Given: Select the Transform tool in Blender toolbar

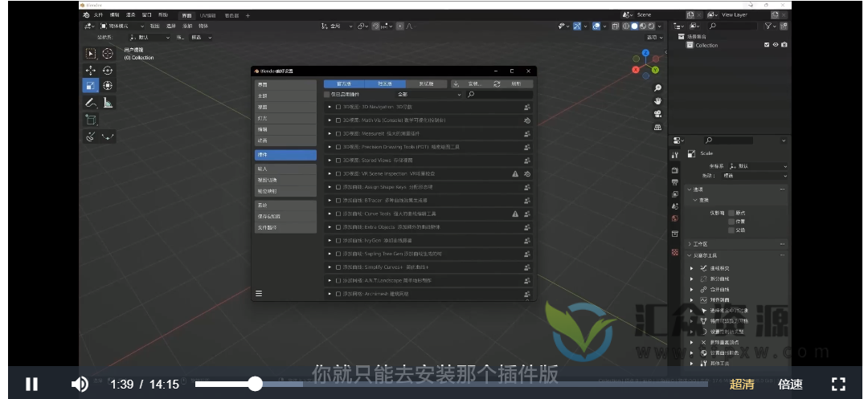Looking at the screenshot, I should [x=108, y=86].
